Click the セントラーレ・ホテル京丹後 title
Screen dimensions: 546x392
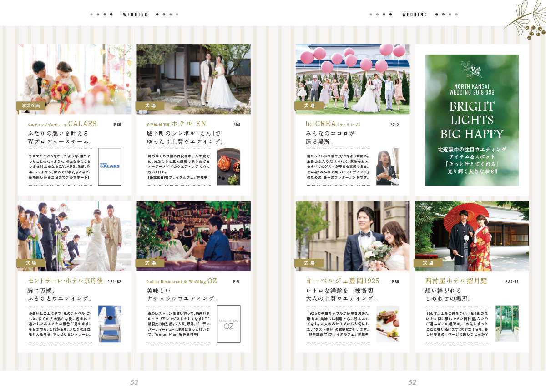click(x=66, y=281)
